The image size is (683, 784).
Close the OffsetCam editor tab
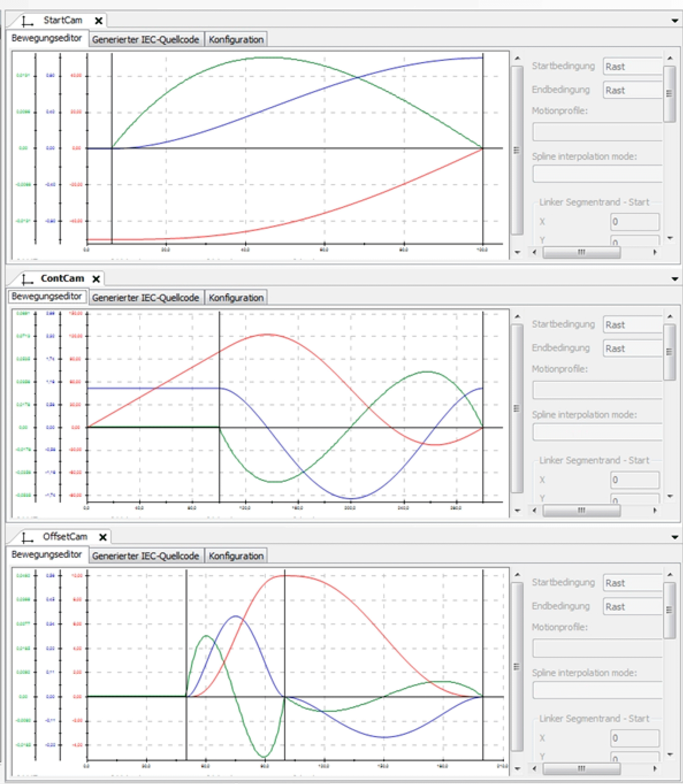click(x=102, y=537)
